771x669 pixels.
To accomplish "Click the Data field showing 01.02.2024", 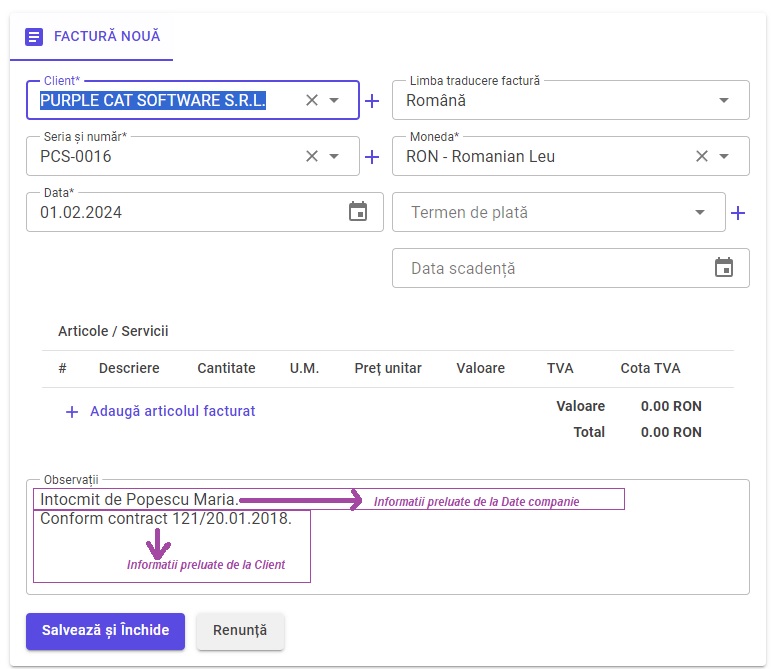I will (205, 212).
